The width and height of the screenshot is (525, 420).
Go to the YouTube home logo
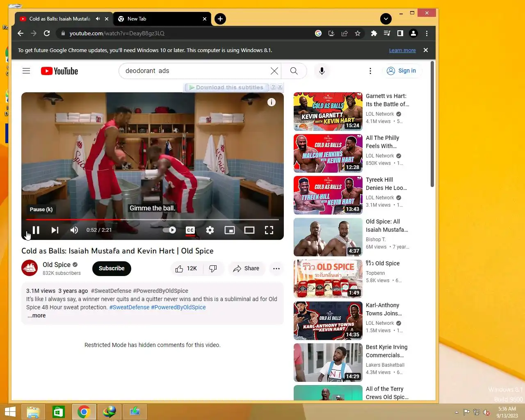[59, 71]
